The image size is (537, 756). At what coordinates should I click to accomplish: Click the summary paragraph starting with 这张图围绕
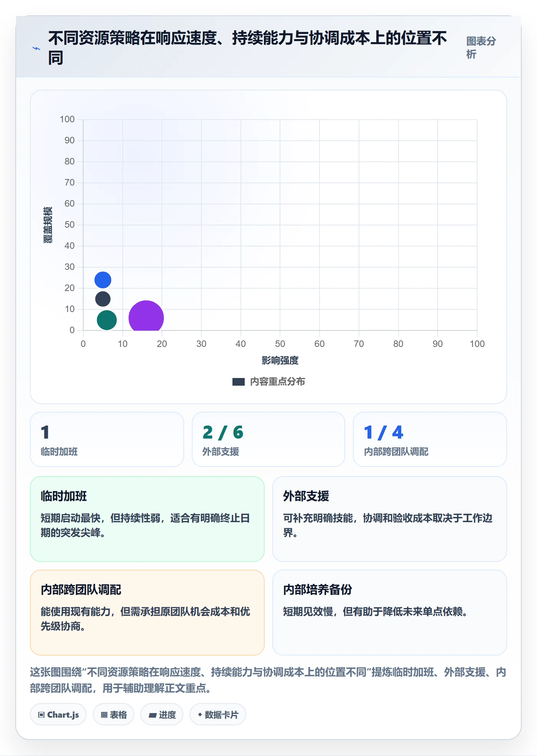[x=268, y=680]
